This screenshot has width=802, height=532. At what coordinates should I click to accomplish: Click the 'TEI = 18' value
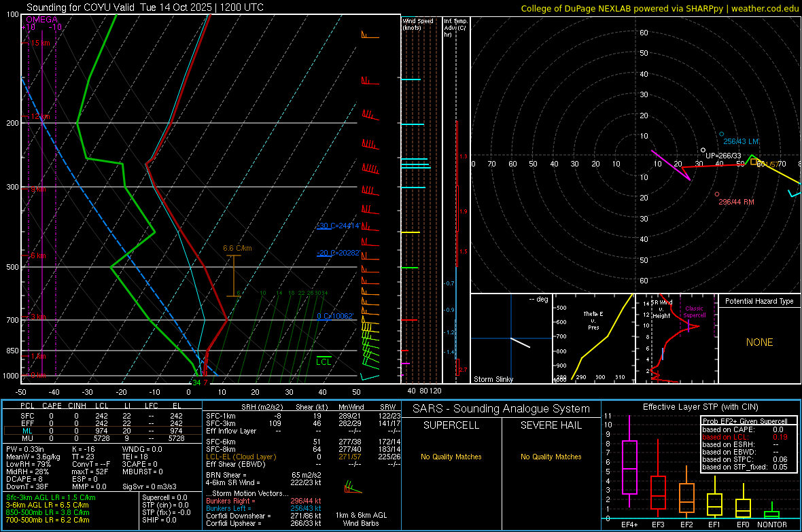point(135,457)
